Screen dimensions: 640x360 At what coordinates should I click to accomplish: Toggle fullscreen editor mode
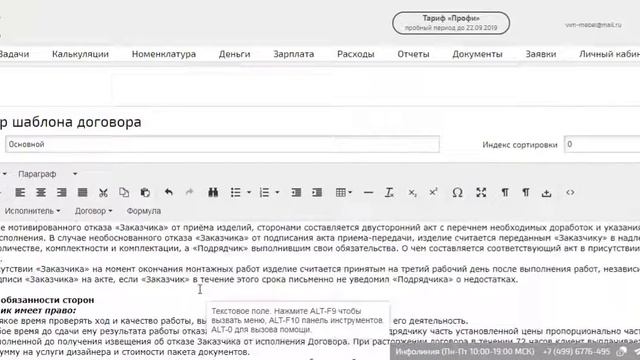click(481, 192)
